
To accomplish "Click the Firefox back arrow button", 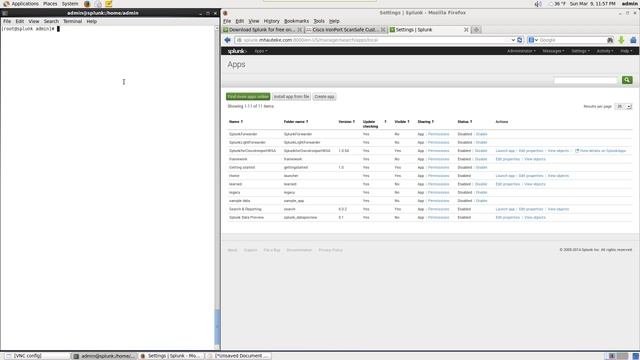I will coord(227,40).
